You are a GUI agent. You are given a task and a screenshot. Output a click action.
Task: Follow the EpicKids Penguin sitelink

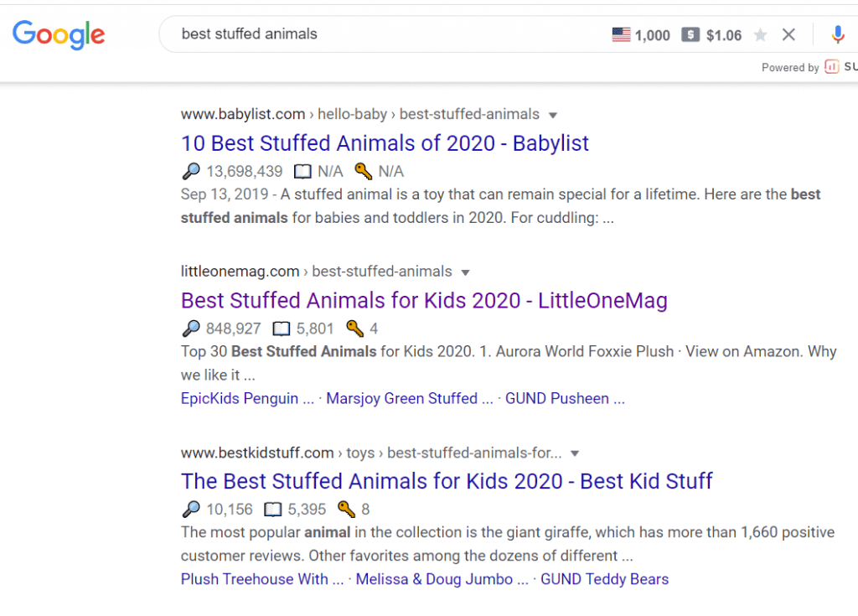coord(247,399)
